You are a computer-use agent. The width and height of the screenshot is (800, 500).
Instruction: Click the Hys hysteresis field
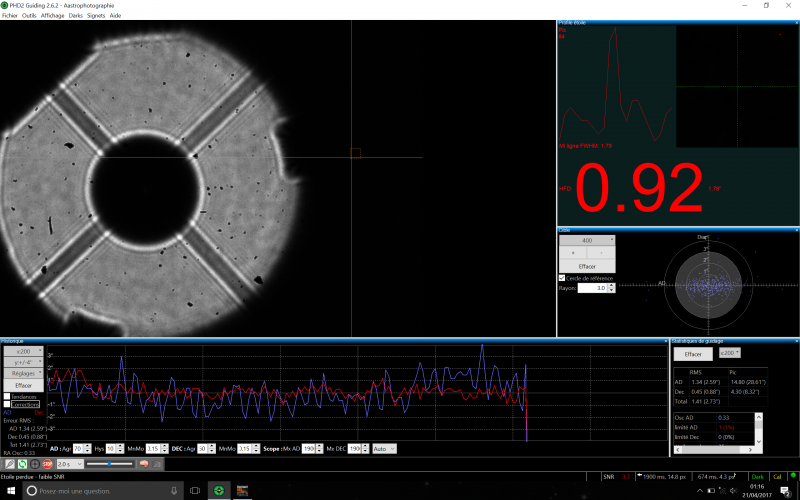coord(111,449)
